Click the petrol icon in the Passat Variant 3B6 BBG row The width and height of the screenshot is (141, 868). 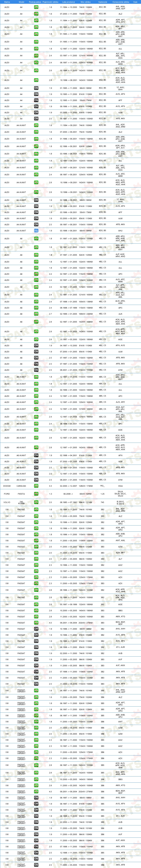pyautogui.click(x=36, y=779)
